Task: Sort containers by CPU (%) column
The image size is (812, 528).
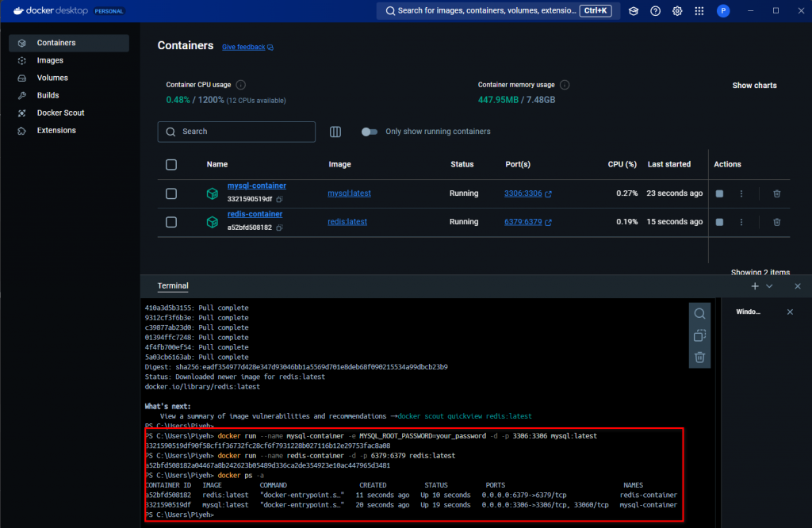Action: [622, 165]
